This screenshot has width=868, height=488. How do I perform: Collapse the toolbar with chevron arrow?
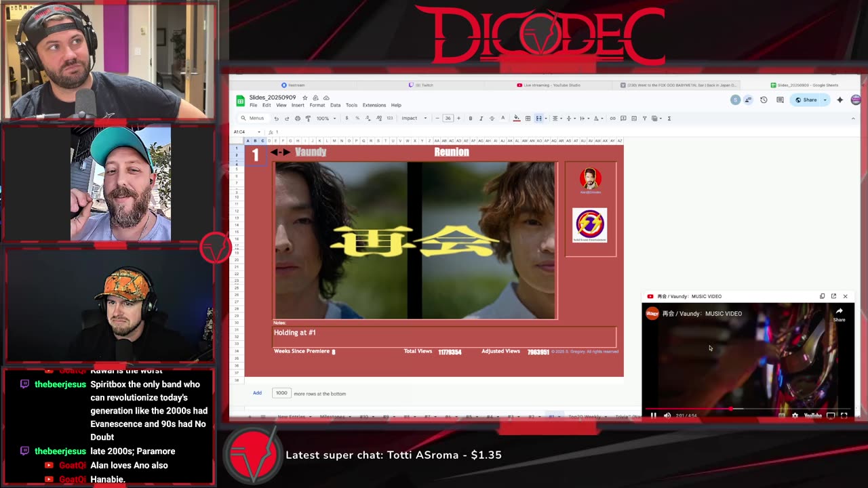[x=853, y=119]
